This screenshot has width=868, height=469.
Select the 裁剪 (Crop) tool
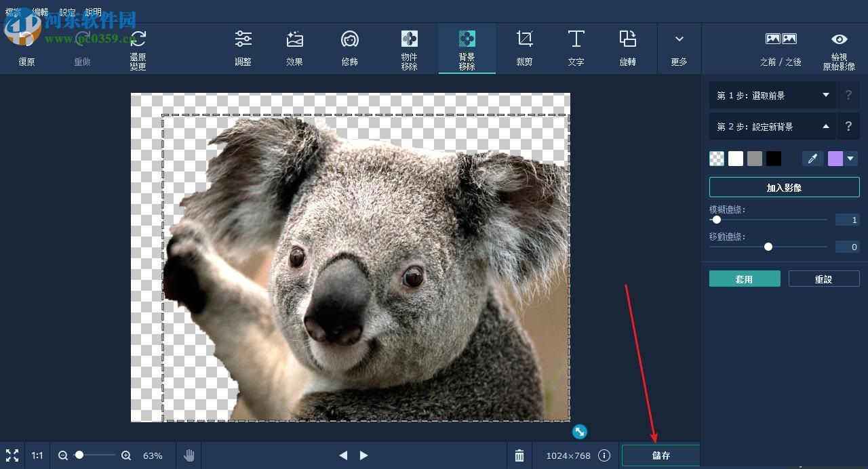pyautogui.click(x=524, y=47)
